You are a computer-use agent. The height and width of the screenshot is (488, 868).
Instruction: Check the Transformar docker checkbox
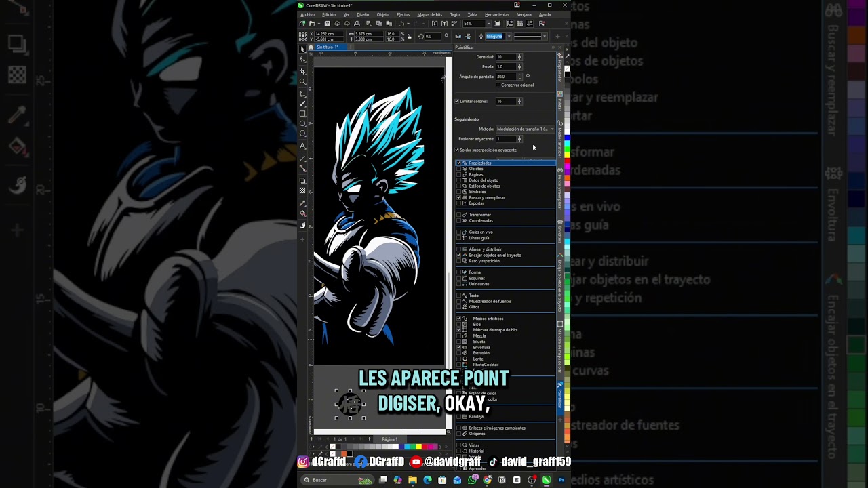coord(458,215)
